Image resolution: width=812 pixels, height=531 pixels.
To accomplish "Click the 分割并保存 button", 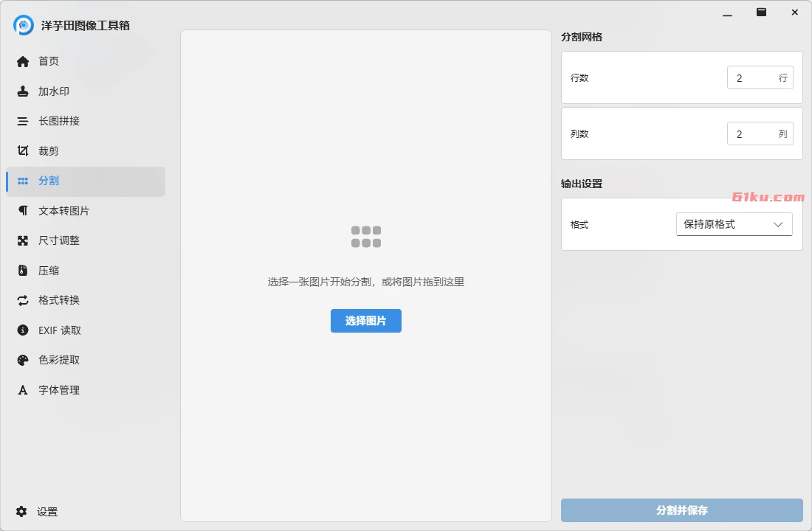I will (x=681, y=510).
